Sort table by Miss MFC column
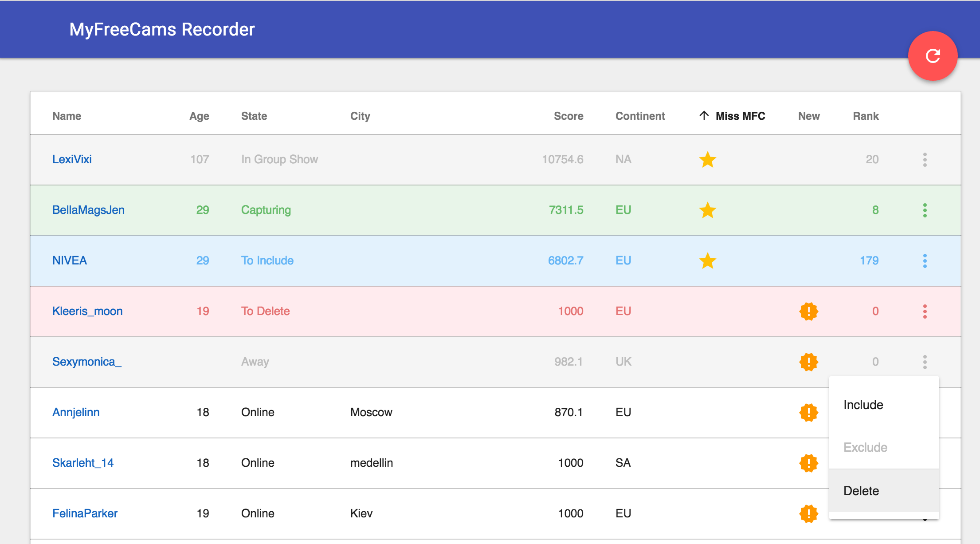The height and width of the screenshot is (544, 980). (740, 116)
